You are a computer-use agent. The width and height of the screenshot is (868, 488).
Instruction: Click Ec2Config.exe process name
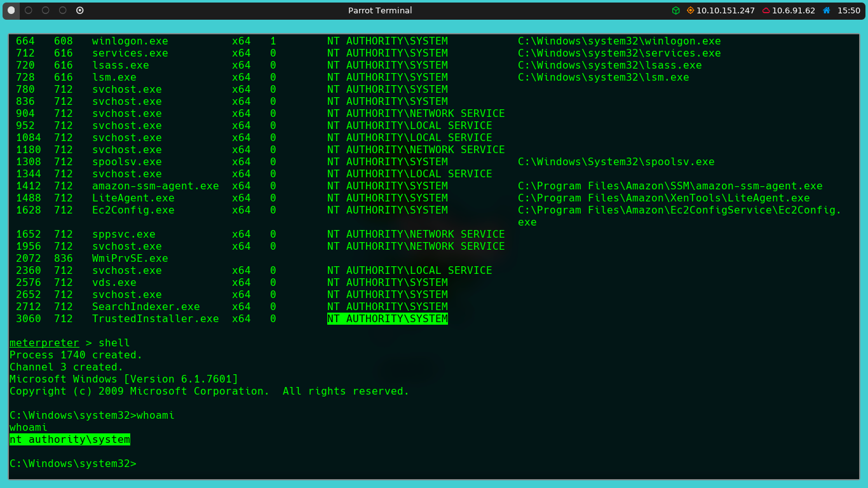point(133,210)
